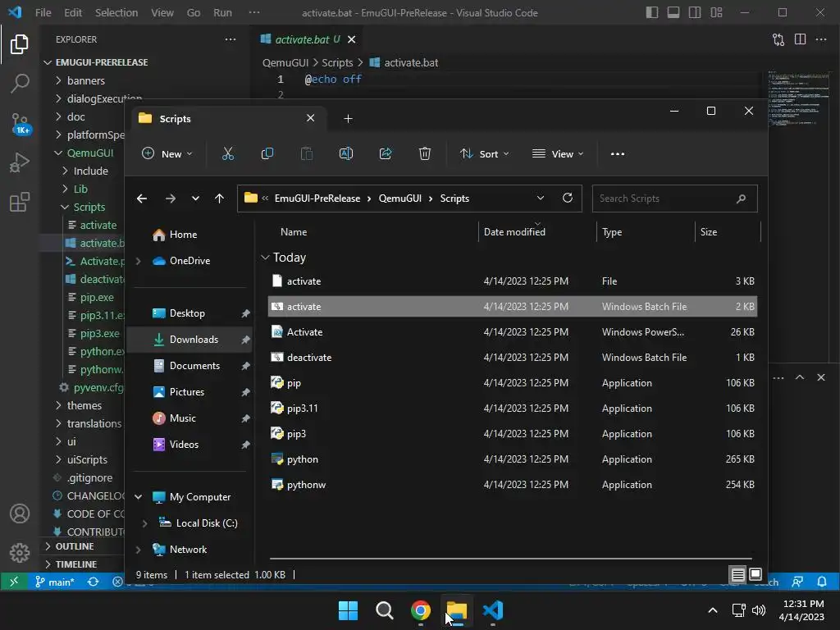840x630 pixels.
Task: Open Google Chrome from the taskbar
Action: (421, 610)
